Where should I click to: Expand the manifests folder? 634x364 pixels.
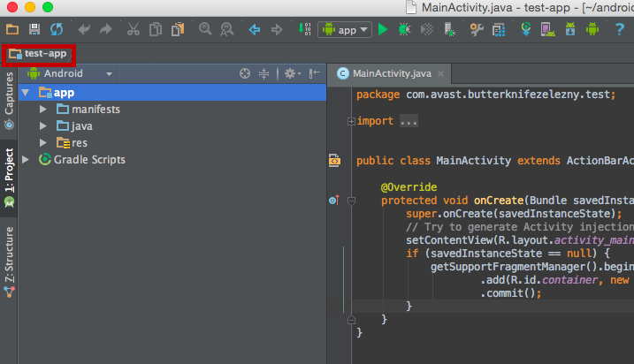tap(42, 110)
